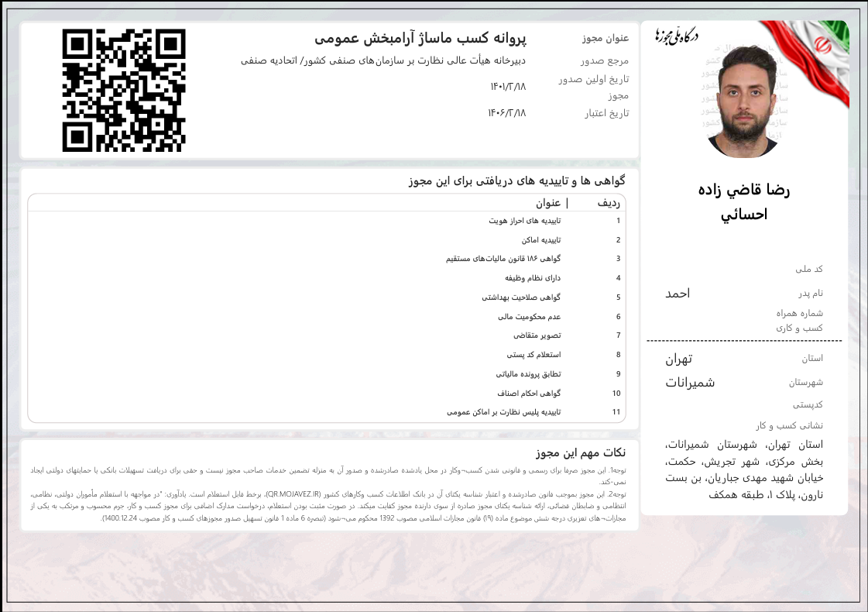Select row 9 تطابق پرونده مالیاتی
The height and width of the screenshot is (612, 868).
[327, 374]
